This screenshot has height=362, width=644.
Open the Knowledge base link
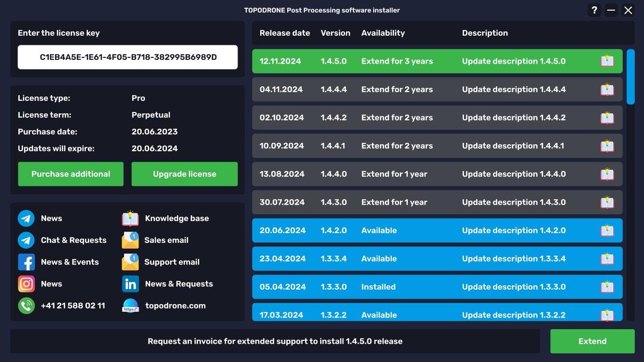coord(177,218)
